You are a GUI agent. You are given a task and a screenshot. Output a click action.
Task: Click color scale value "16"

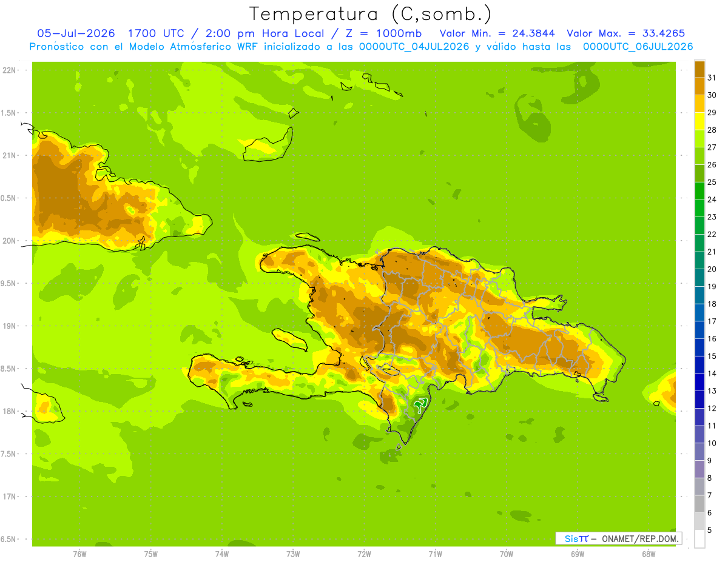coord(712,339)
